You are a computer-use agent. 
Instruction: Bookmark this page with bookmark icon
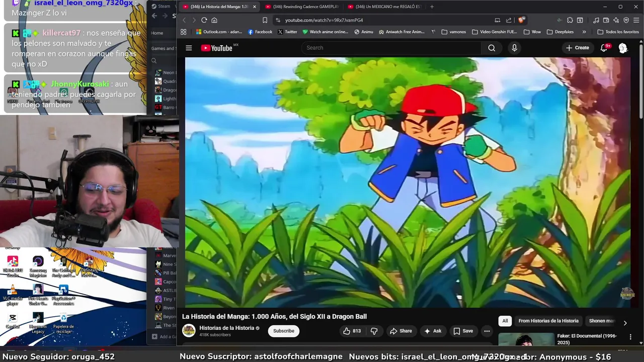pyautogui.click(x=265, y=20)
